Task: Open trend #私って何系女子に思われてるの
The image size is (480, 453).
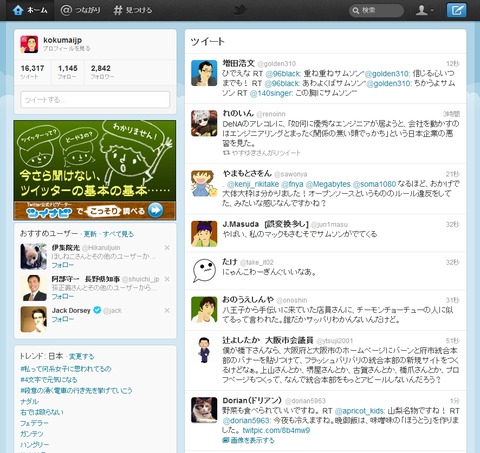Action: [66, 369]
